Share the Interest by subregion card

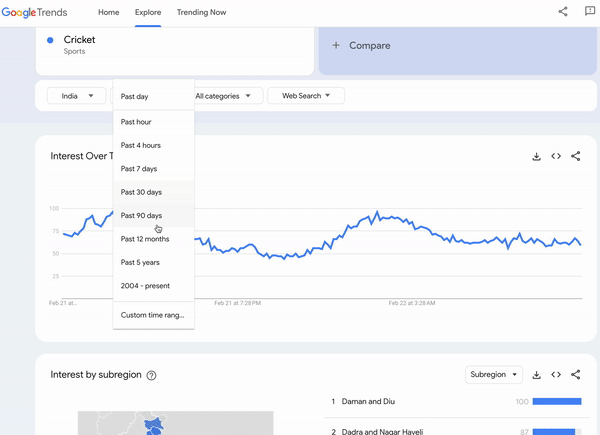pos(576,375)
